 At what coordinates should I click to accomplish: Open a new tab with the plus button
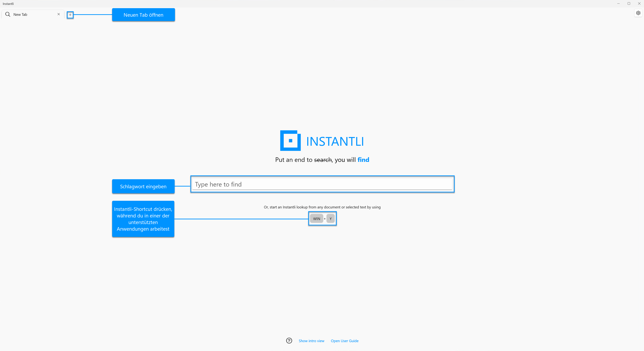(70, 15)
